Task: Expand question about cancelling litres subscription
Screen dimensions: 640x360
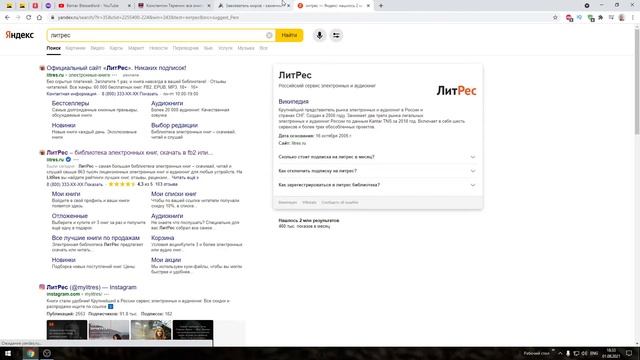Action: coord(377,171)
